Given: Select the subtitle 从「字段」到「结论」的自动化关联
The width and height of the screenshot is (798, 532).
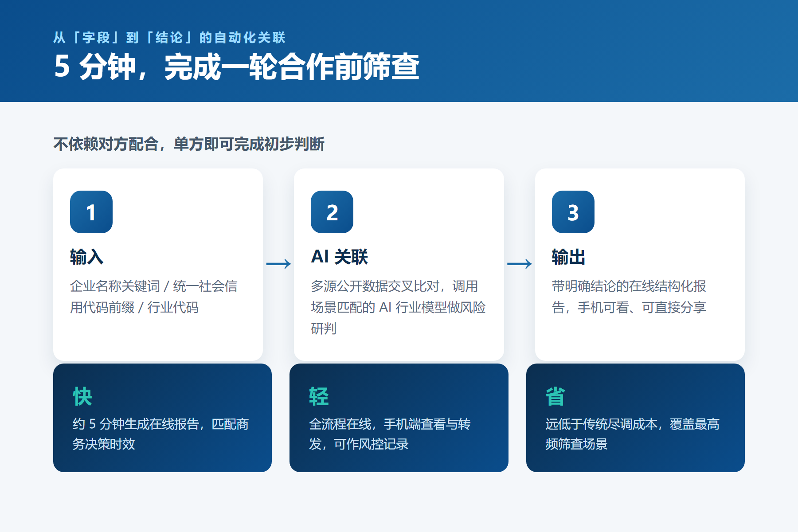Looking at the screenshot, I should point(169,38).
